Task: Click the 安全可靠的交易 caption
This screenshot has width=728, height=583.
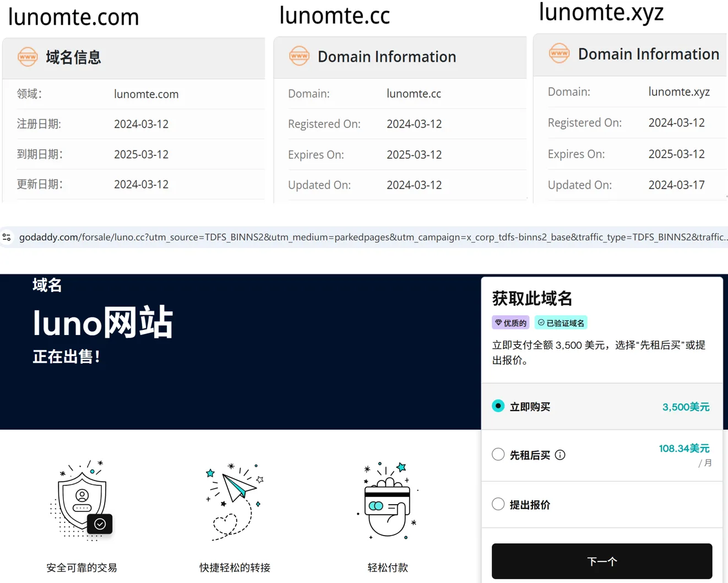Action: pyautogui.click(x=82, y=568)
